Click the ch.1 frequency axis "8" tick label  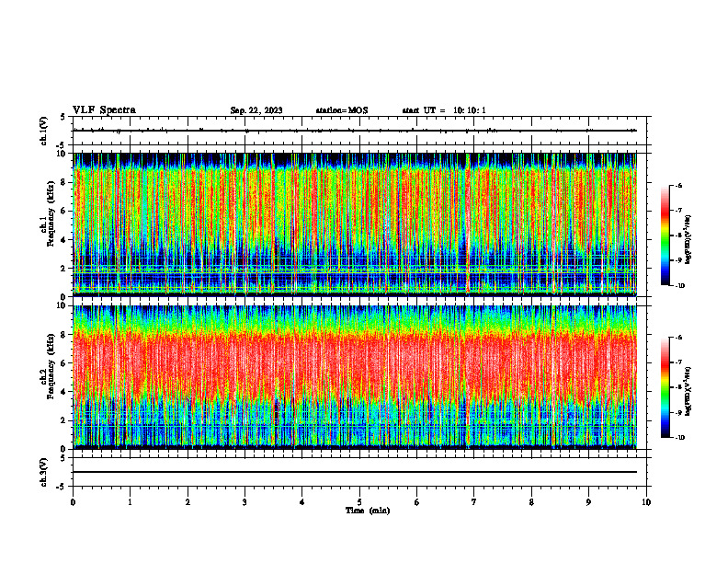63,182
